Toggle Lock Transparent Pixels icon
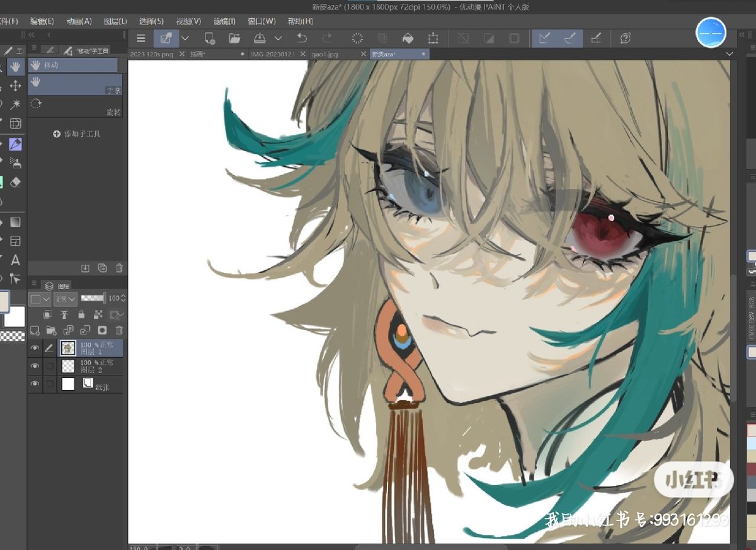The width and height of the screenshot is (756, 550). 98,314
